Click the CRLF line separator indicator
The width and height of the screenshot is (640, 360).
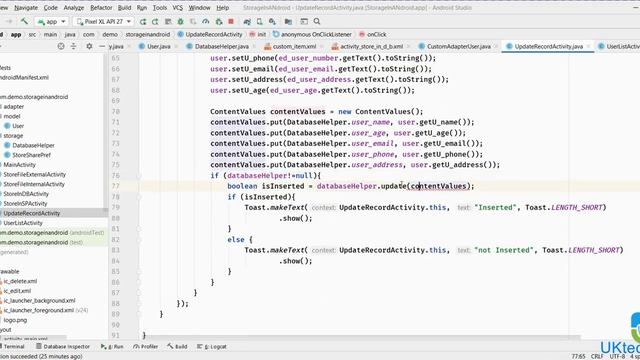coord(597,356)
